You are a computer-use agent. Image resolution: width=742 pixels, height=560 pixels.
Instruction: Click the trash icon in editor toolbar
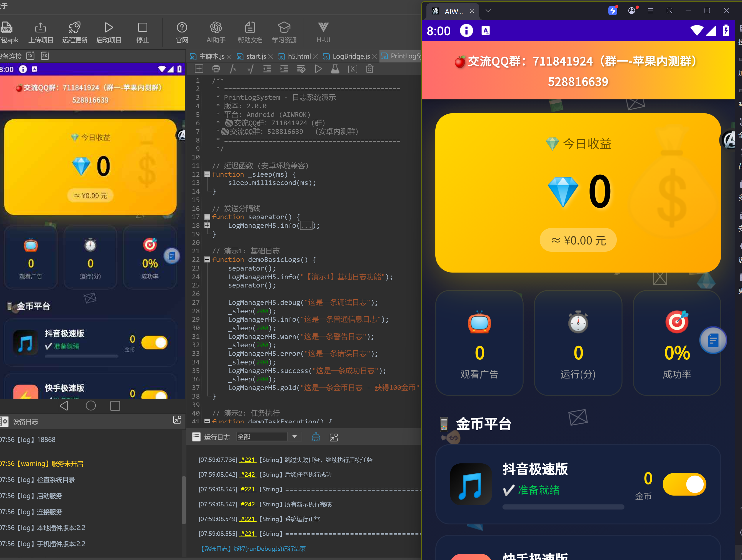tap(370, 69)
